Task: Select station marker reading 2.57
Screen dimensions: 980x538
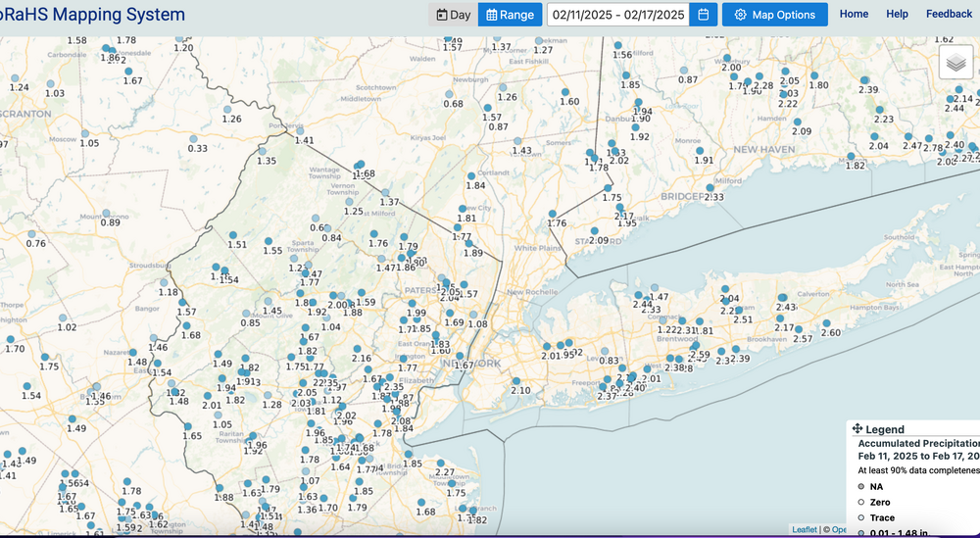Action: tap(798, 329)
